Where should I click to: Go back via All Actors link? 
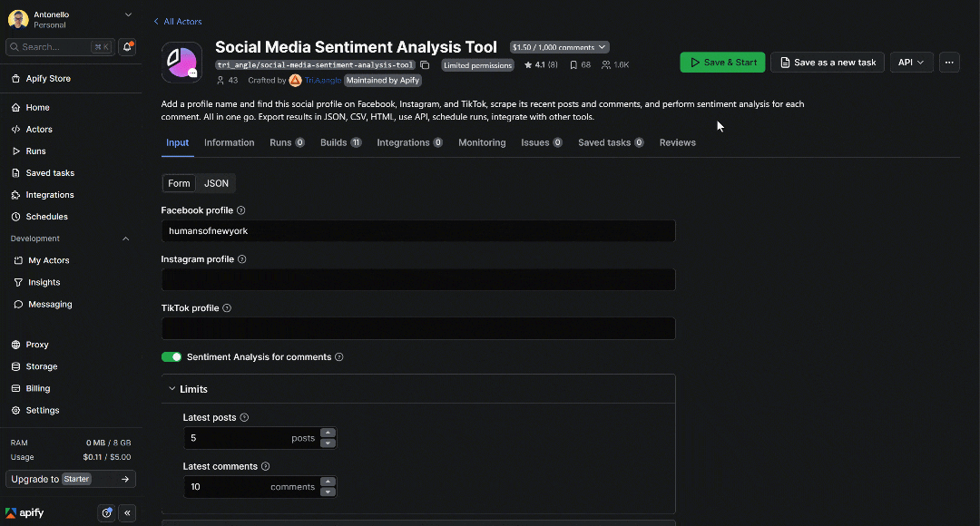[x=178, y=21]
